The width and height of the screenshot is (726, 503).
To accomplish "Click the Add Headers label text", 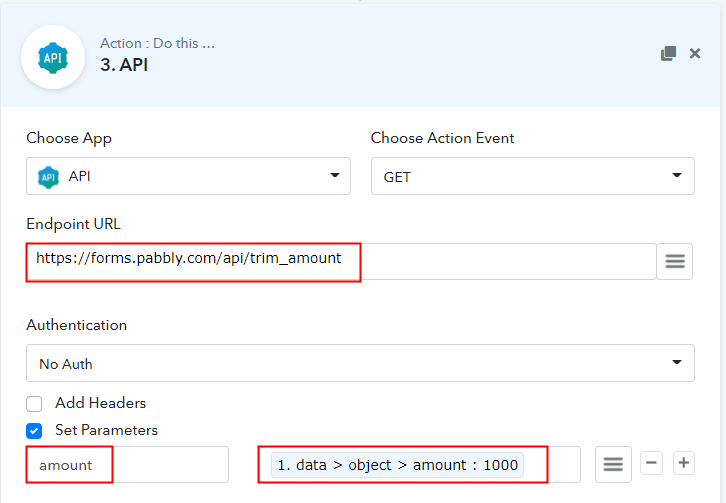I will pyautogui.click(x=100, y=403).
